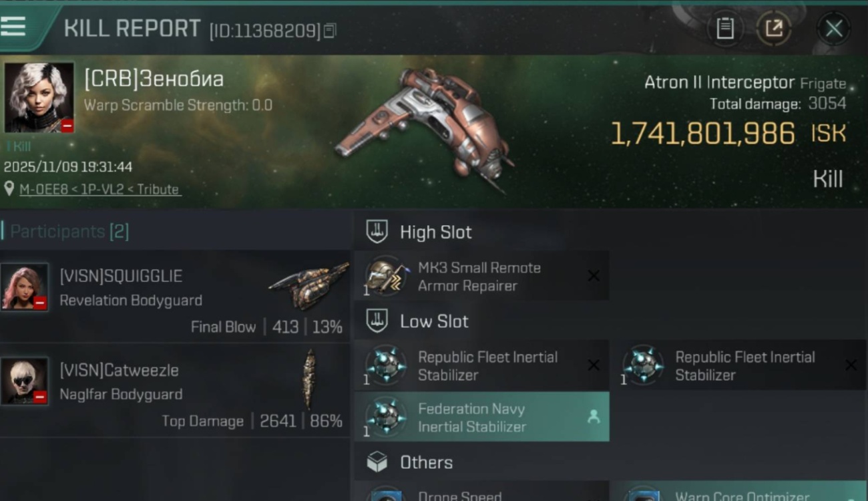Open SQUIGGLIE pilot portrait
The width and height of the screenshot is (868, 501).
tap(25, 287)
